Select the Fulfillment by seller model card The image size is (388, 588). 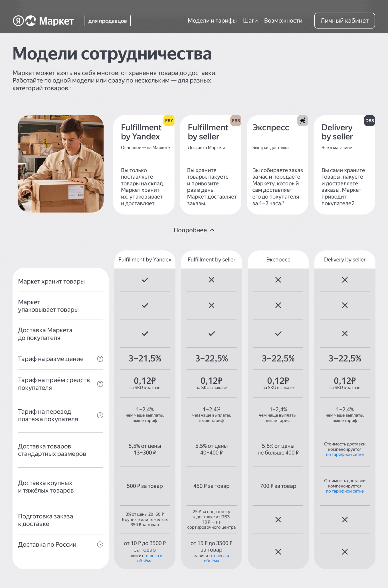pyautogui.click(x=211, y=165)
